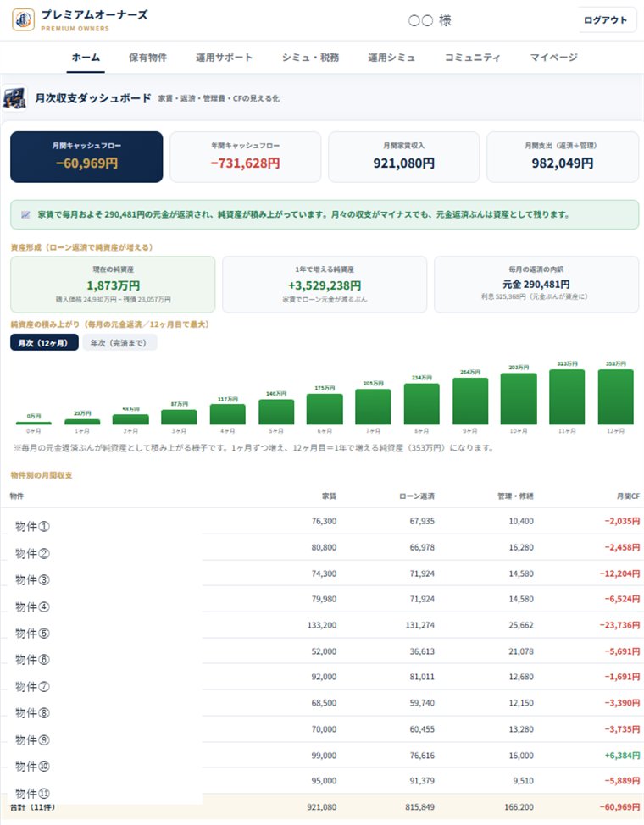Open the ホーム tab
This screenshot has width=644, height=825.
[86, 58]
